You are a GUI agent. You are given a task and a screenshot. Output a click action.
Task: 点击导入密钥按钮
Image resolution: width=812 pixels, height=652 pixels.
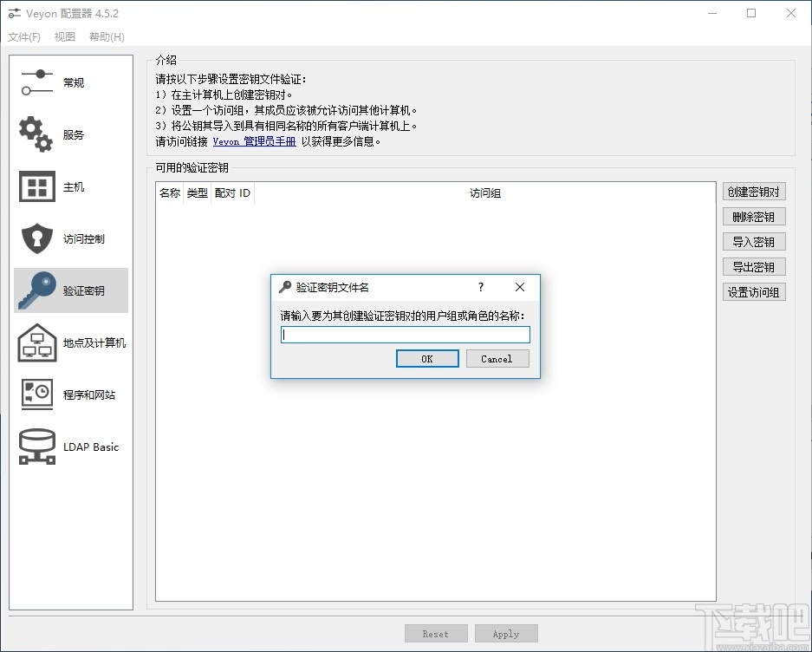pyautogui.click(x=753, y=241)
